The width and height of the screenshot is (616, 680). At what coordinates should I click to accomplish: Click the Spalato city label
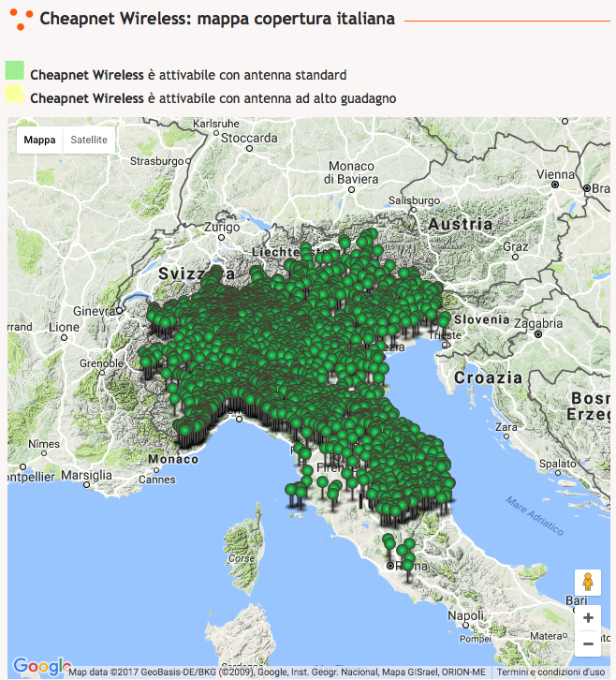(557, 464)
